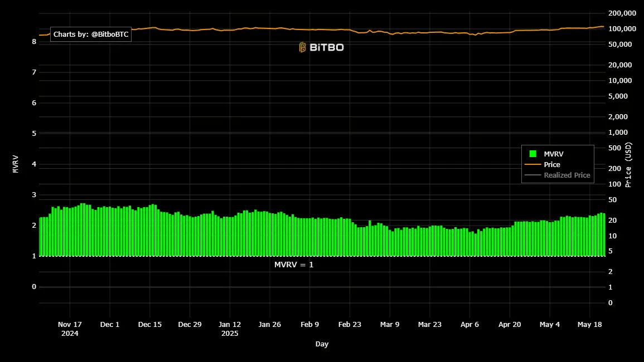Viewport: 644px width, 362px height.
Task: Click the '2,000' price tick label
Action: 618,116
